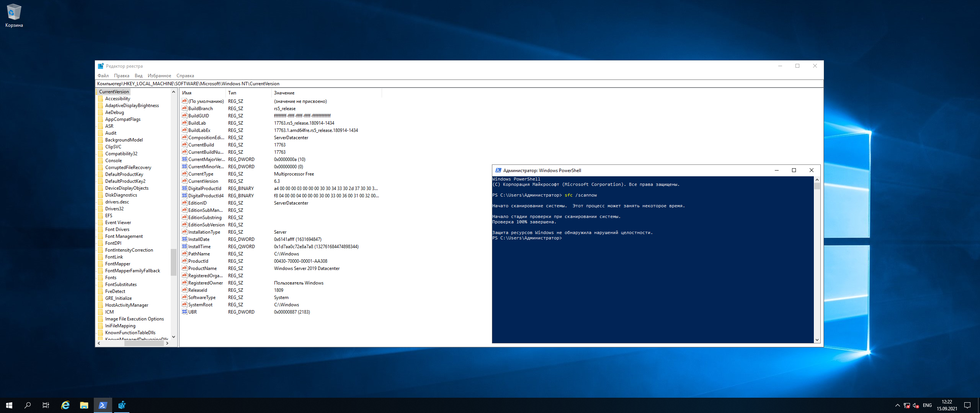The image size is (980, 413).
Task: Click the ProductName string value icon
Action: click(x=185, y=268)
